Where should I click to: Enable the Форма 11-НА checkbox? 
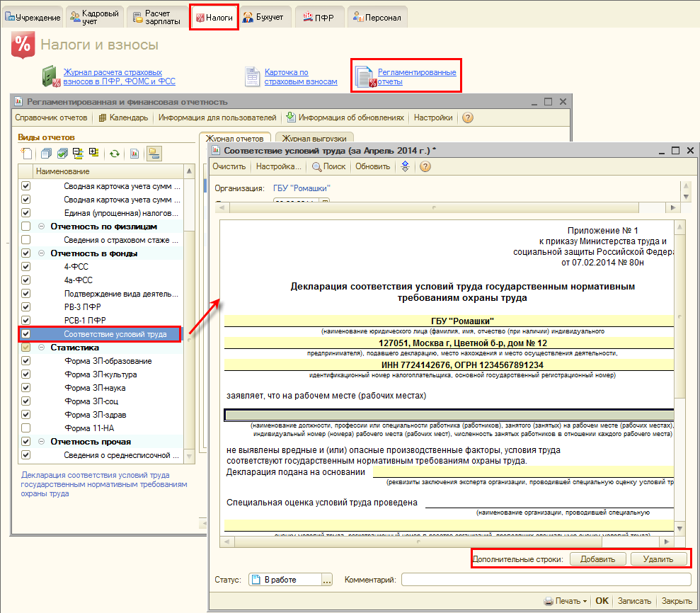(x=26, y=428)
